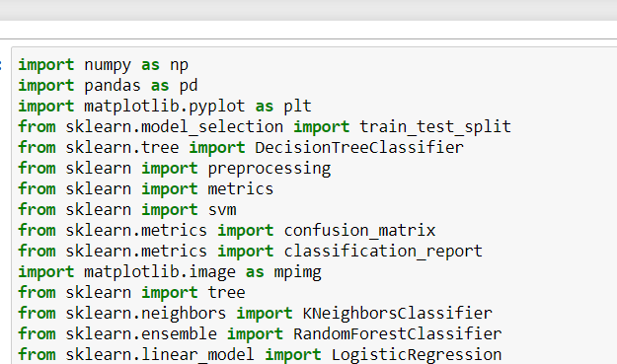Click the 'from sklearn import svm' line
Viewport: 617px width, 364px height.
[127, 210]
